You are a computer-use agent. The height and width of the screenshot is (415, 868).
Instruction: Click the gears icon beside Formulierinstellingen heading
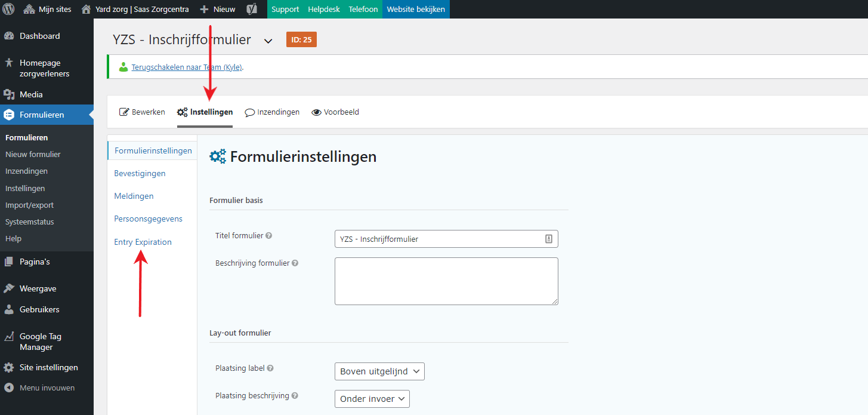[218, 156]
